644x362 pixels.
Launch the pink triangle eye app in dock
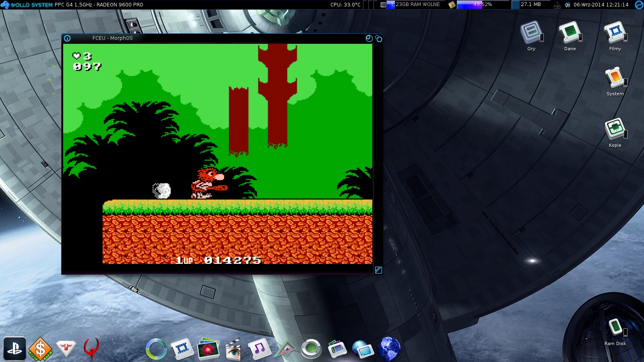point(285,349)
